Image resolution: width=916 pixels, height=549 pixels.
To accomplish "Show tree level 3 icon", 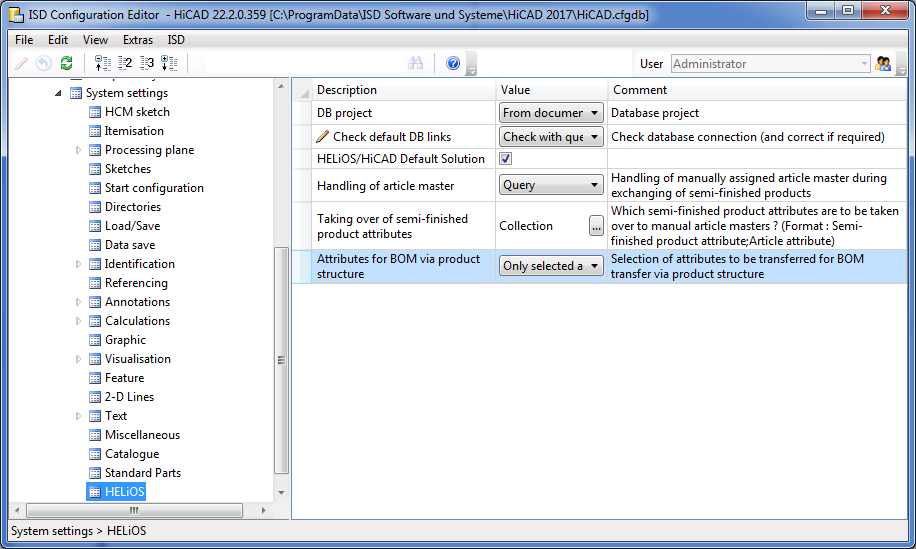I will click(147, 63).
